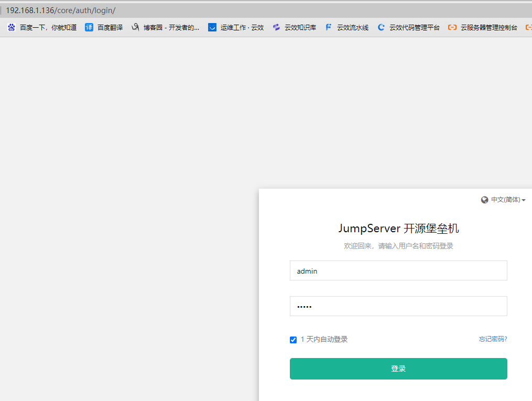532x401 pixels.
Task: Click the green 登录 button
Action: click(398, 369)
